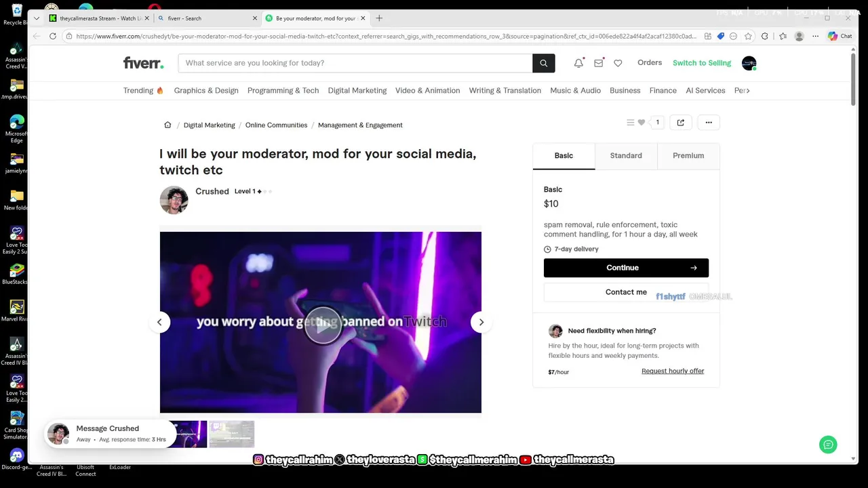Open Writing & Translation category
Viewport: 868px width, 488px height.
[x=505, y=90]
